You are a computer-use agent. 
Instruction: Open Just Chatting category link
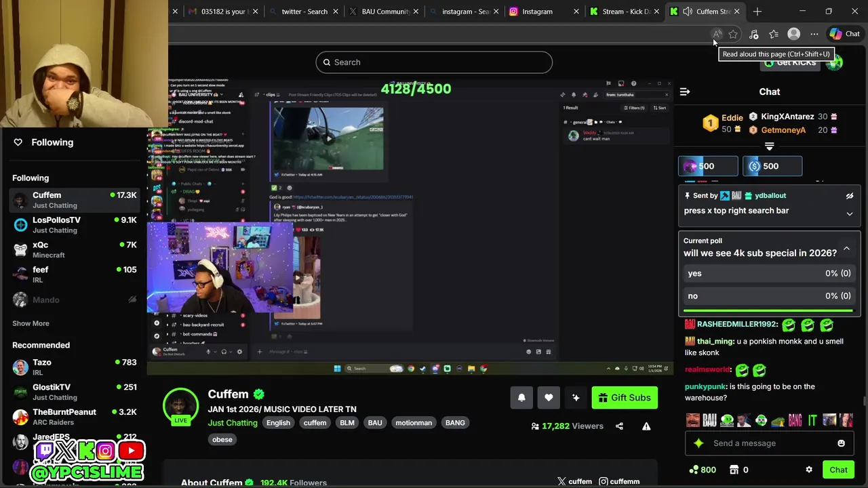pyautogui.click(x=233, y=423)
